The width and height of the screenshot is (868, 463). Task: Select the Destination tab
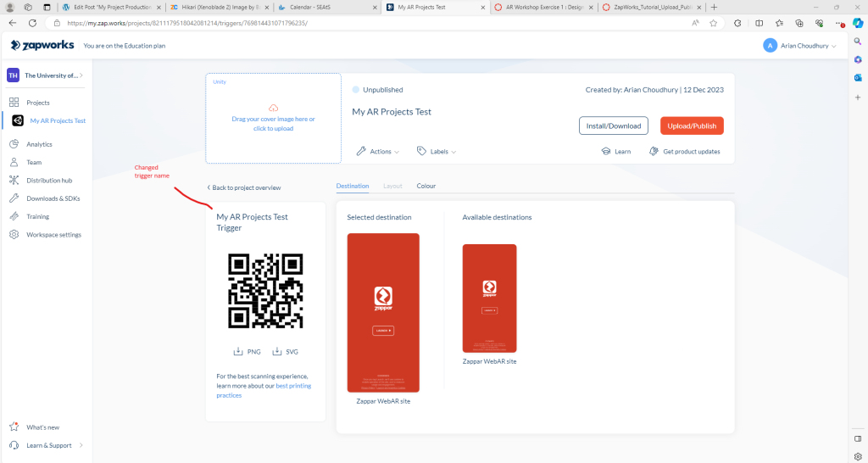353,186
